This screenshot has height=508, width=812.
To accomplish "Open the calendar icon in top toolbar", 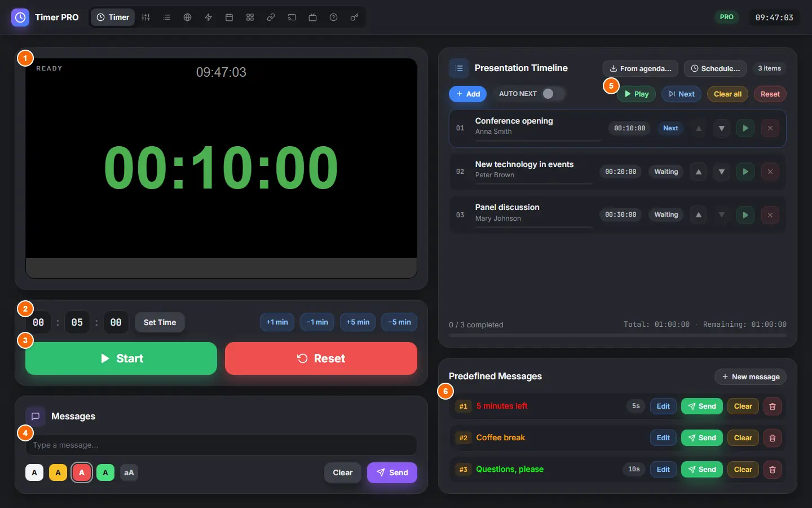I will click(230, 17).
